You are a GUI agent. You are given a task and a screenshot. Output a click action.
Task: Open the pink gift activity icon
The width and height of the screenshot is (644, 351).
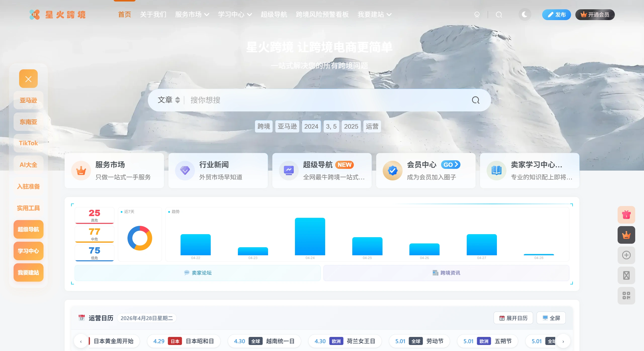(626, 215)
